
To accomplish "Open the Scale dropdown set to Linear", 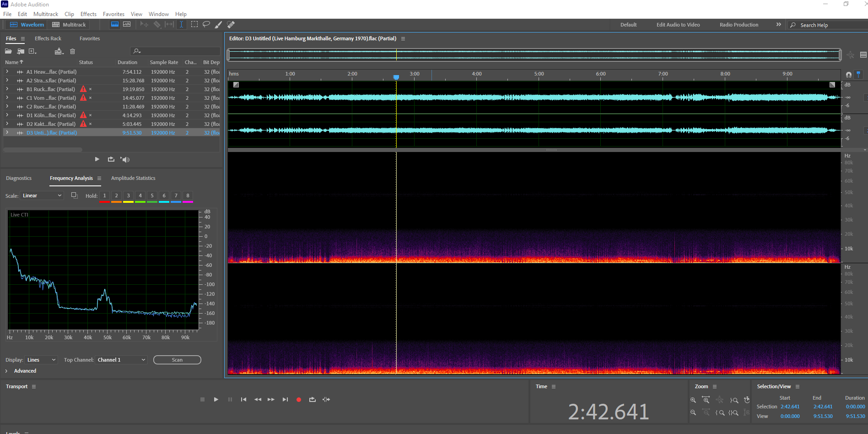I will point(42,195).
